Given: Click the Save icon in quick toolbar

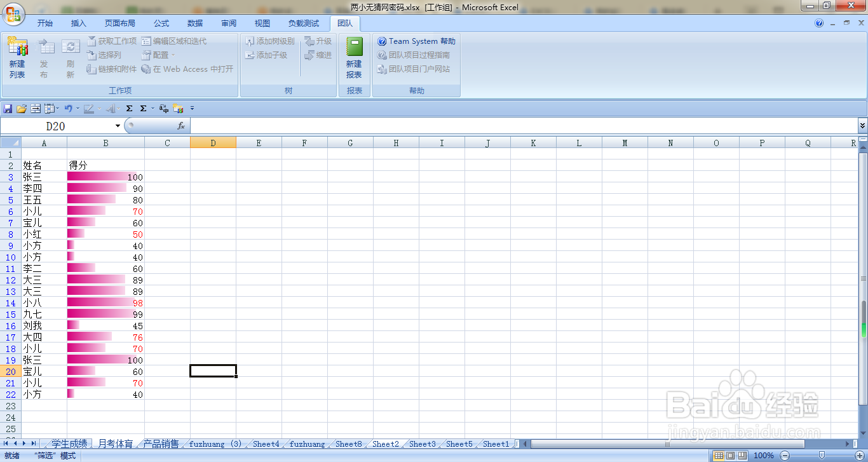Looking at the screenshot, I should point(8,109).
